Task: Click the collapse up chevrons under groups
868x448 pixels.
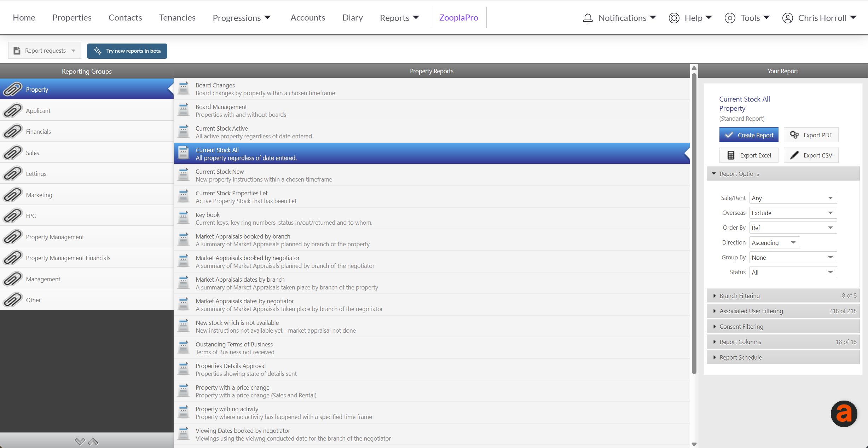Action: [93, 441]
